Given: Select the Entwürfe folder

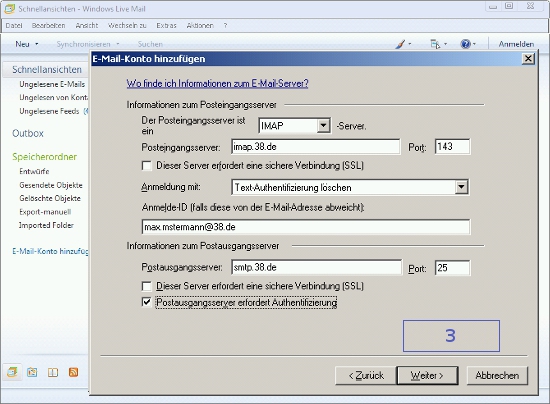Looking at the screenshot, I should [34, 171].
